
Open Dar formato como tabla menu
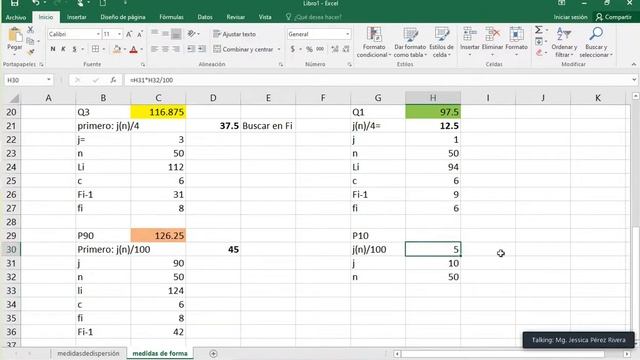point(410,42)
